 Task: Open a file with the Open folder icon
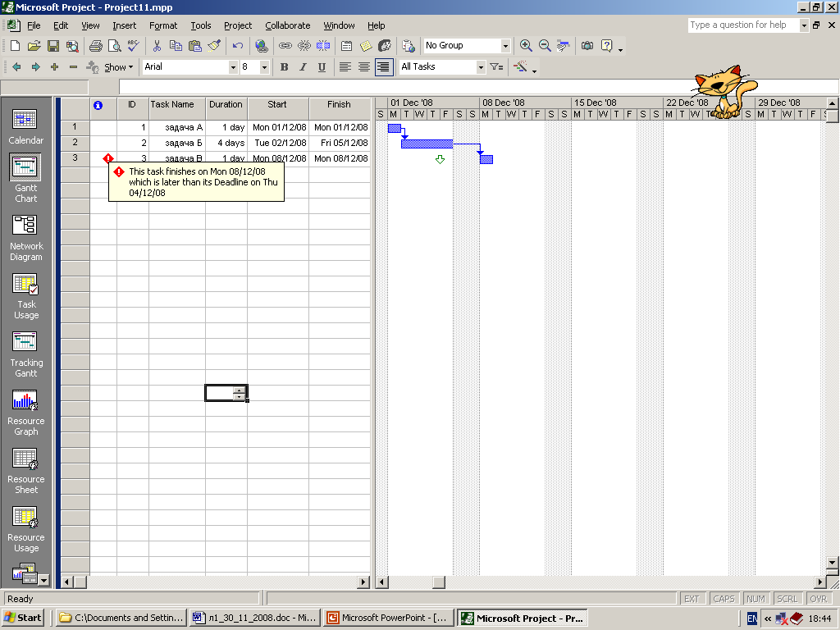coord(34,46)
